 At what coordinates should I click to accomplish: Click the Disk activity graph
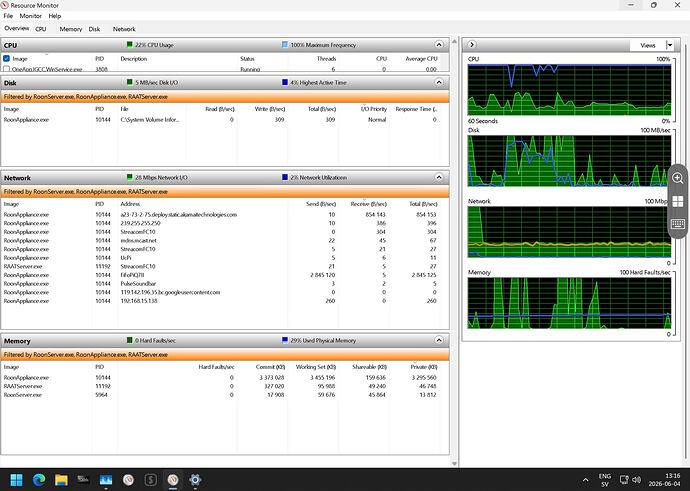point(569,161)
